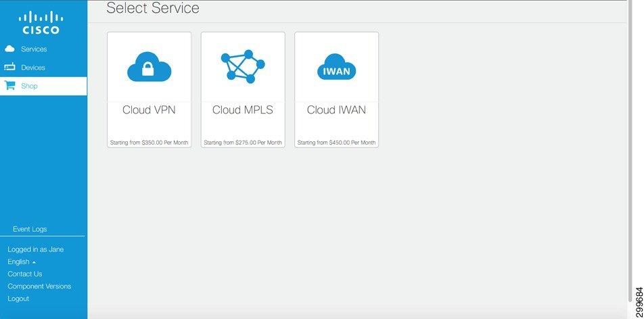Open Event Logs in sidebar
The width and height of the screenshot is (644, 319).
[x=30, y=229]
